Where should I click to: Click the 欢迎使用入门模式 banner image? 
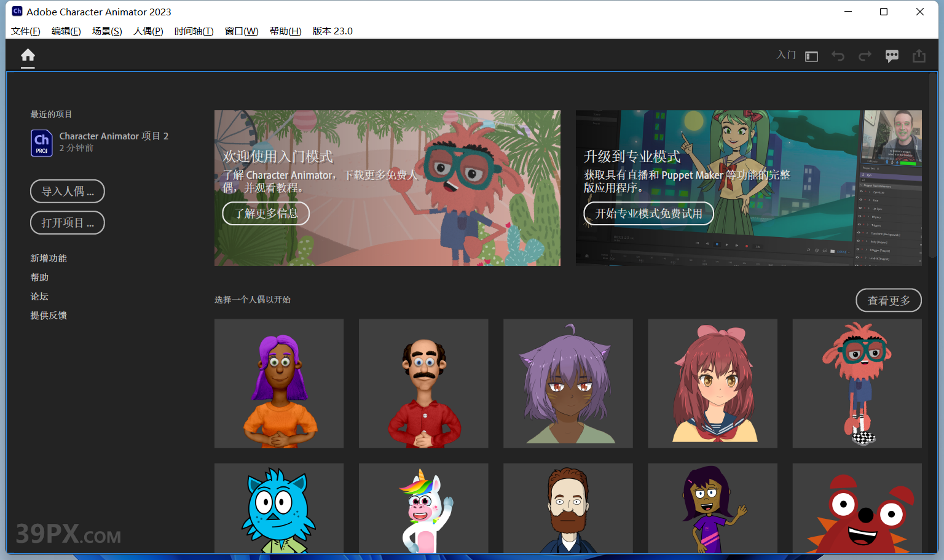387,188
